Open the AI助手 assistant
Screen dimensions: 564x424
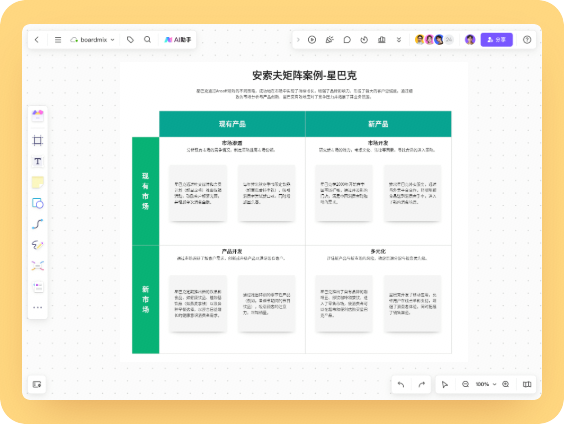click(178, 40)
